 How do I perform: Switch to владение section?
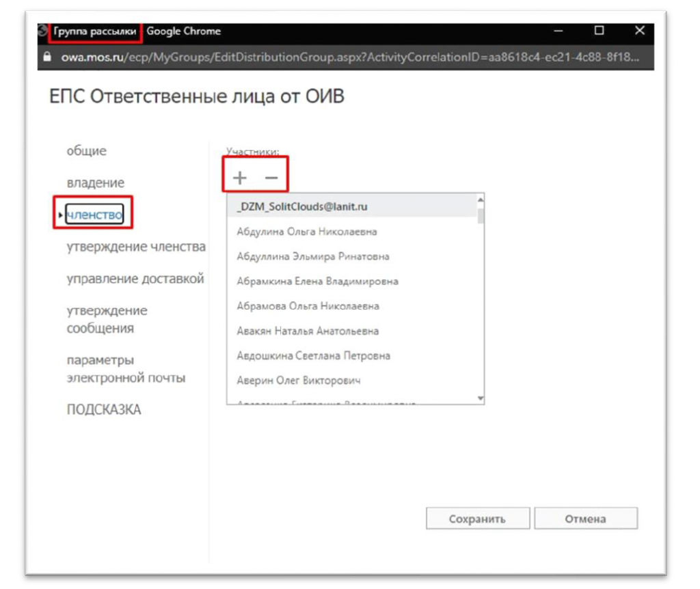coord(95,183)
